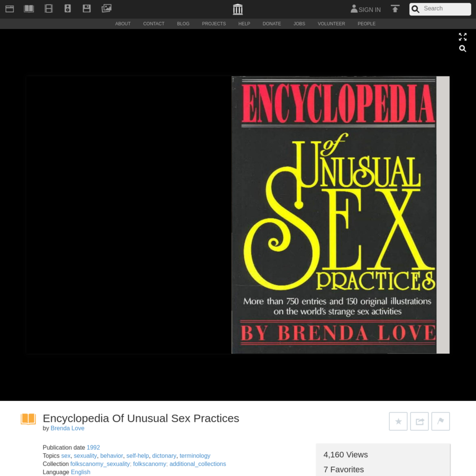Click the blank left page of the book
Image resolution: width=476 pixels, height=476 pixels.
(x=129, y=215)
